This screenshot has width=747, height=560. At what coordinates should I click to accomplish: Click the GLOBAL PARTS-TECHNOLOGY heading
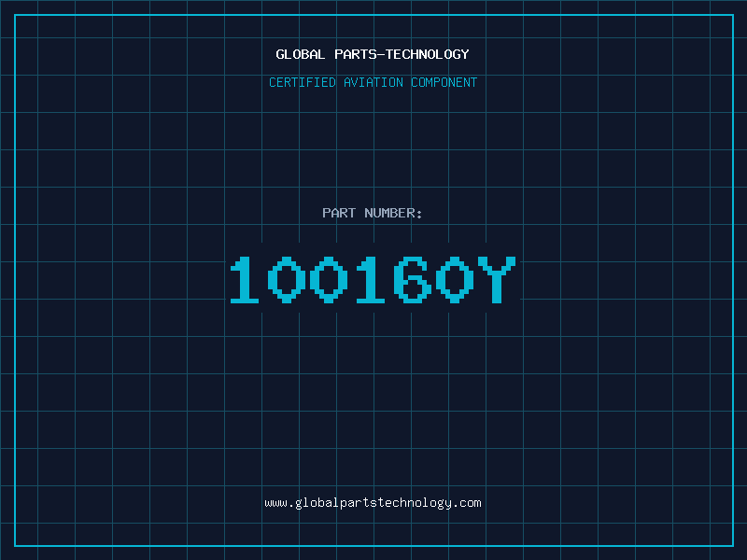(x=373, y=54)
